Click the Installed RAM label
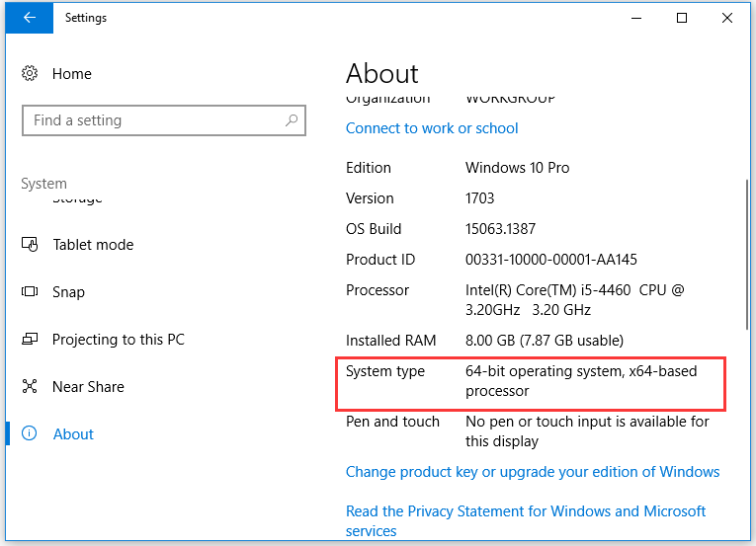 click(391, 341)
